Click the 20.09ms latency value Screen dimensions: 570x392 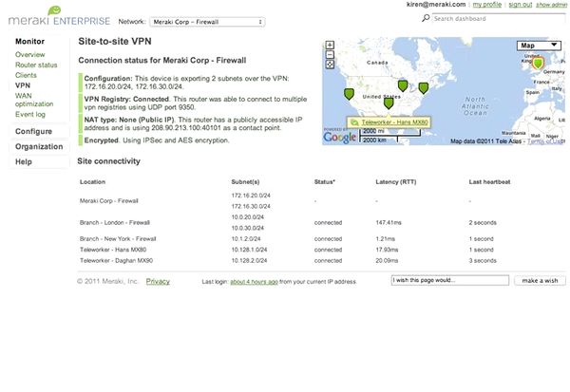pyautogui.click(x=387, y=260)
